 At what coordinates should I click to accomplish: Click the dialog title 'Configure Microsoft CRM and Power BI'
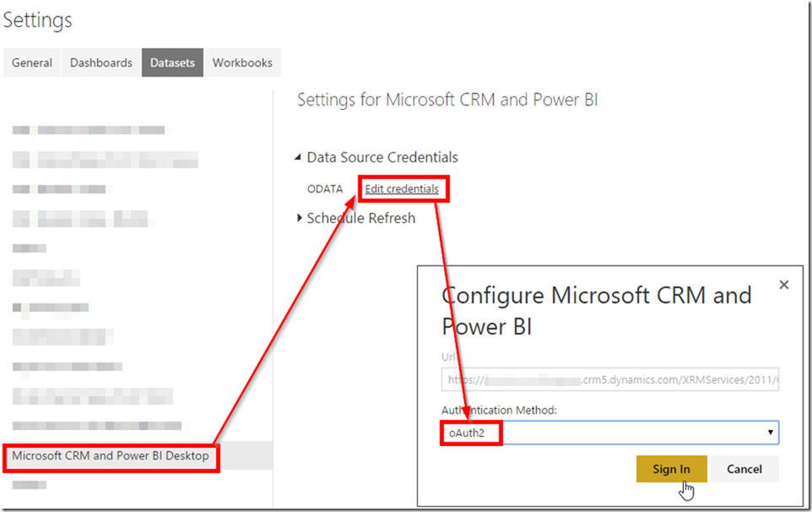click(x=597, y=311)
